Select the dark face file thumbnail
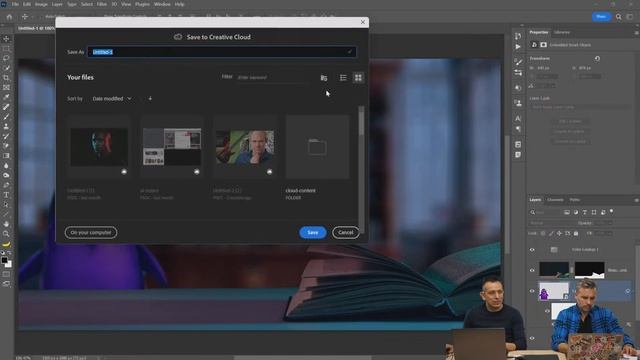 [x=99, y=147]
